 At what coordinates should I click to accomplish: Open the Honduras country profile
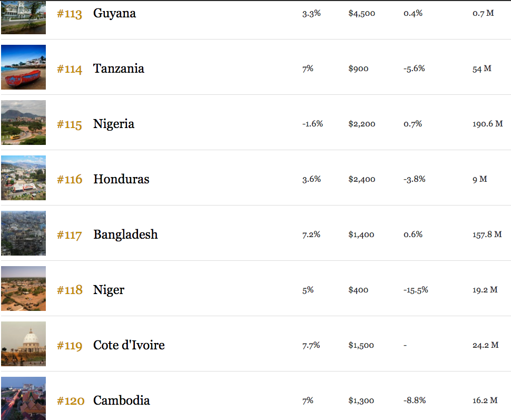121,179
